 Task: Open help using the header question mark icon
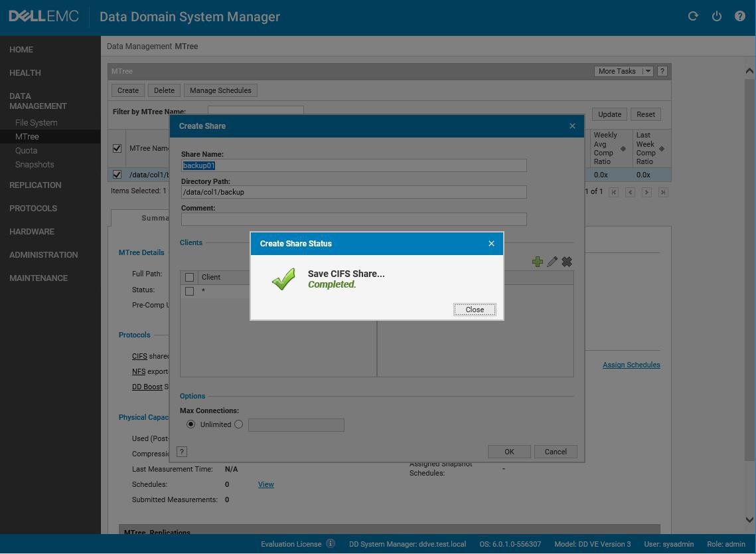click(739, 16)
